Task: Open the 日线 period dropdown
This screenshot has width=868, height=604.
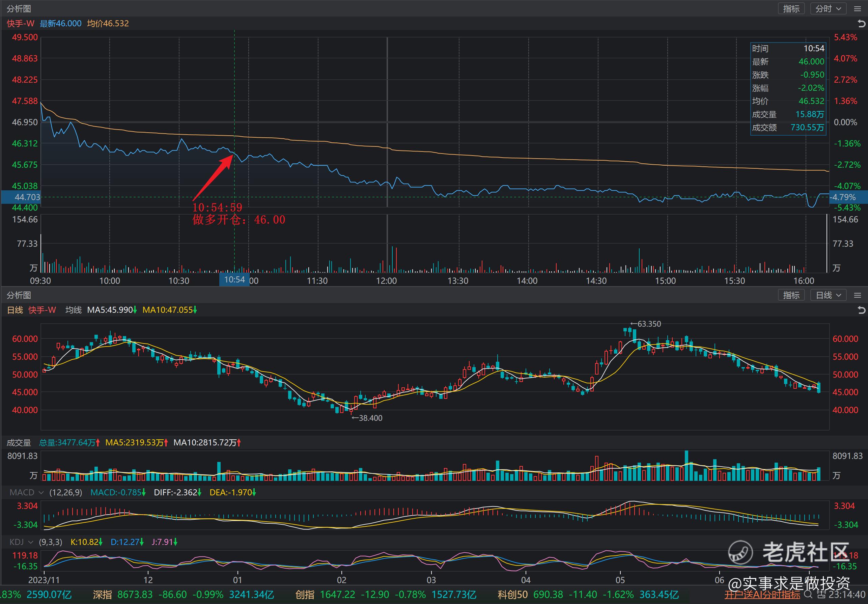Action: [828, 295]
